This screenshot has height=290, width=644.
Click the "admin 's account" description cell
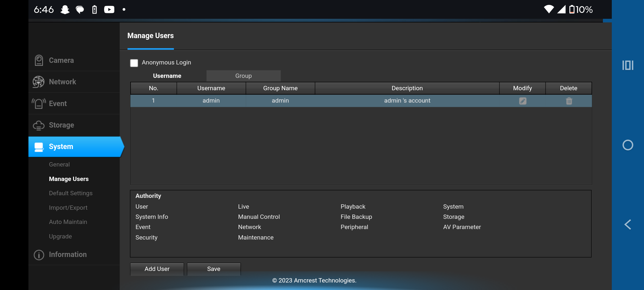(x=407, y=101)
